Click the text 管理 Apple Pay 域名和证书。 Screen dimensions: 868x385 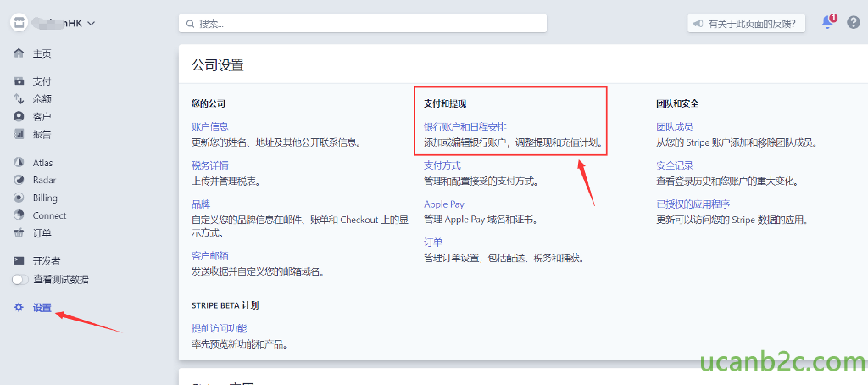pyautogui.click(x=481, y=219)
